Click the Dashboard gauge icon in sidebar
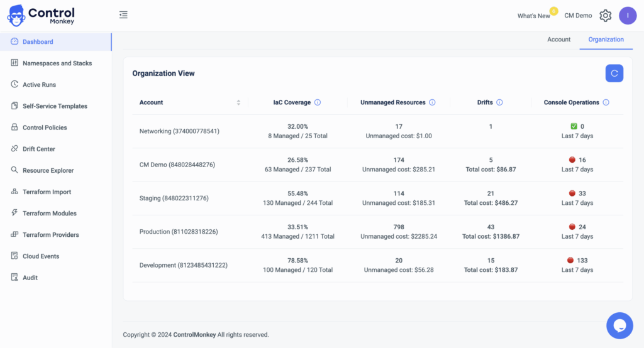This screenshot has width=644, height=348. point(14,41)
